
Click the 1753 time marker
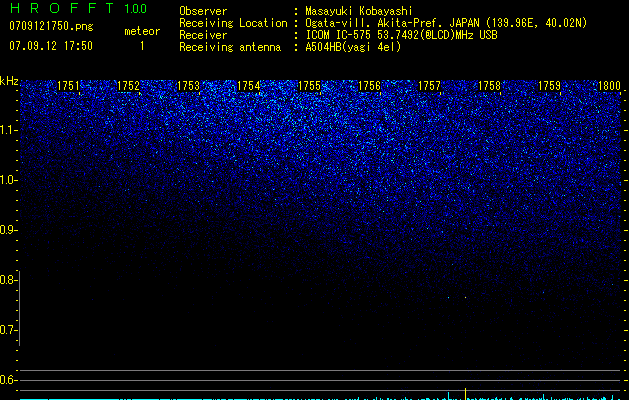click(x=189, y=86)
